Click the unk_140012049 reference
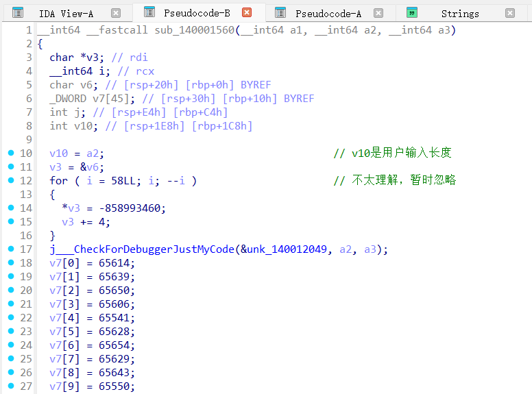The image size is (532, 394). 287,249
